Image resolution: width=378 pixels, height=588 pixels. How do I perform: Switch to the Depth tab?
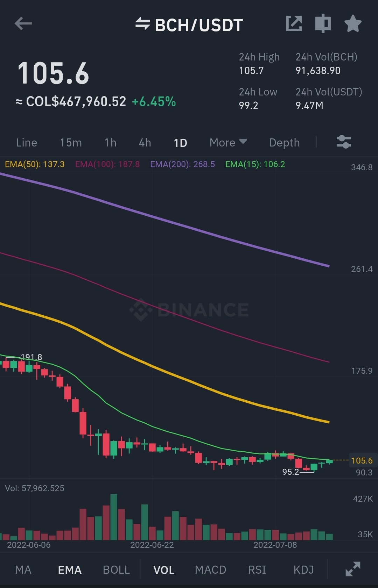click(284, 143)
